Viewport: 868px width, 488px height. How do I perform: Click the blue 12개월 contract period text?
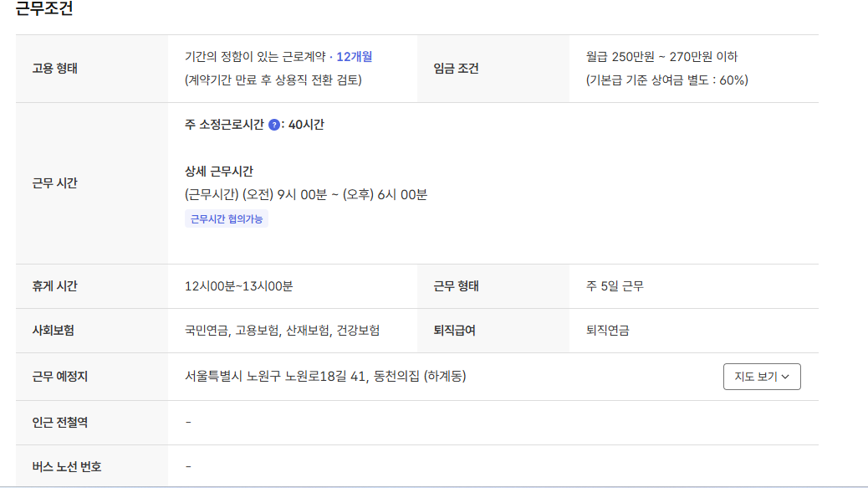point(355,57)
